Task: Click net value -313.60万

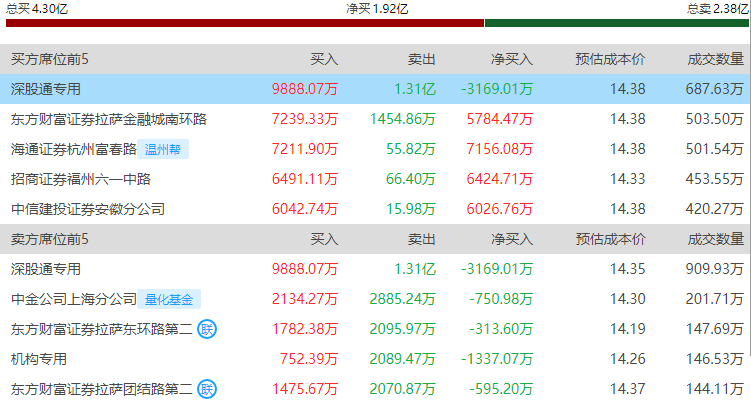Action: 501,329
